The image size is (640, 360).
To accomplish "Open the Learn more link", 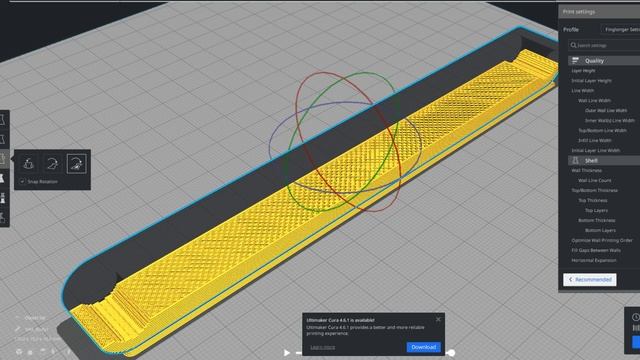I will pos(322,347).
